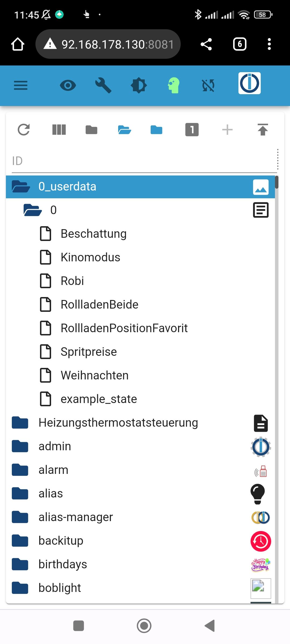Click the ioBroker logo icon
290x644 pixels.
coord(249,83)
